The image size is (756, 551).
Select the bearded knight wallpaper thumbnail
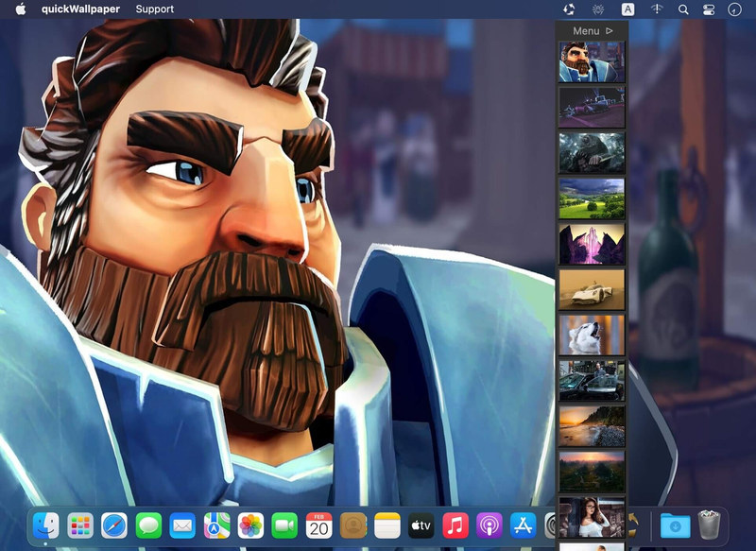pos(592,61)
